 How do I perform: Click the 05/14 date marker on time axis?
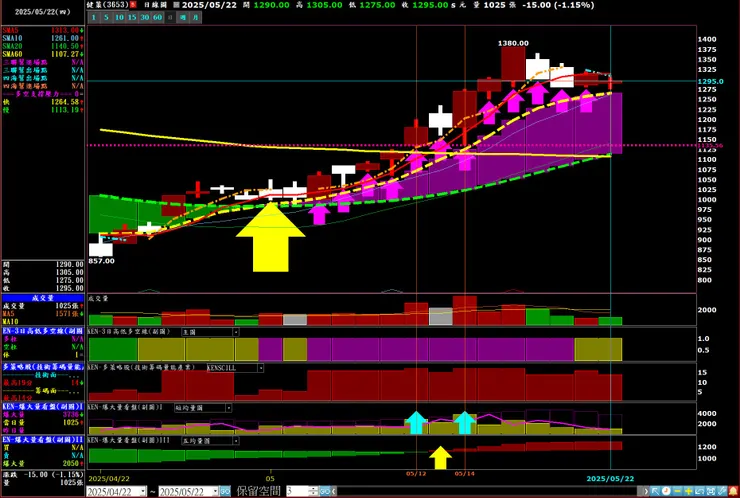coord(464,473)
